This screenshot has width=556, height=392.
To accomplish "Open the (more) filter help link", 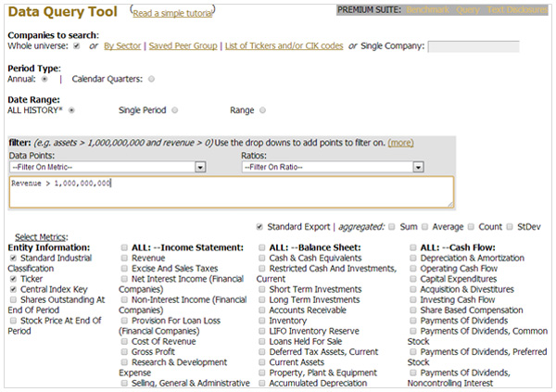I will (400, 144).
